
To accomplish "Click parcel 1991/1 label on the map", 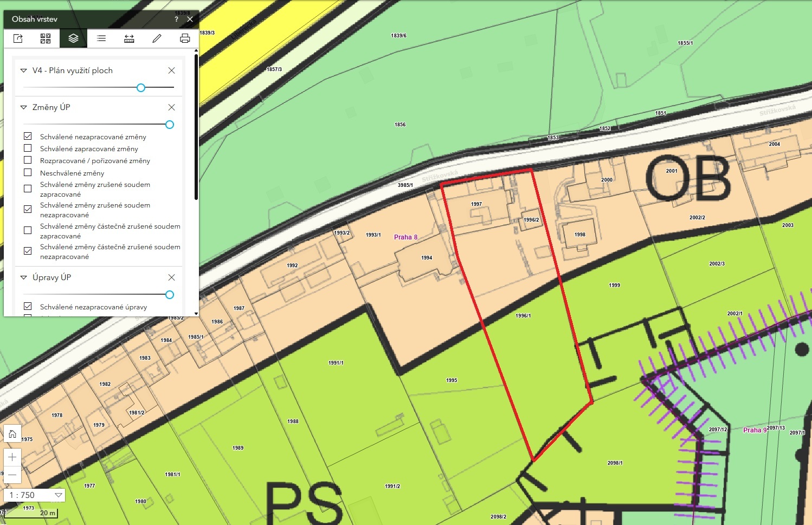I will pyautogui.click(x=336, y=363).
